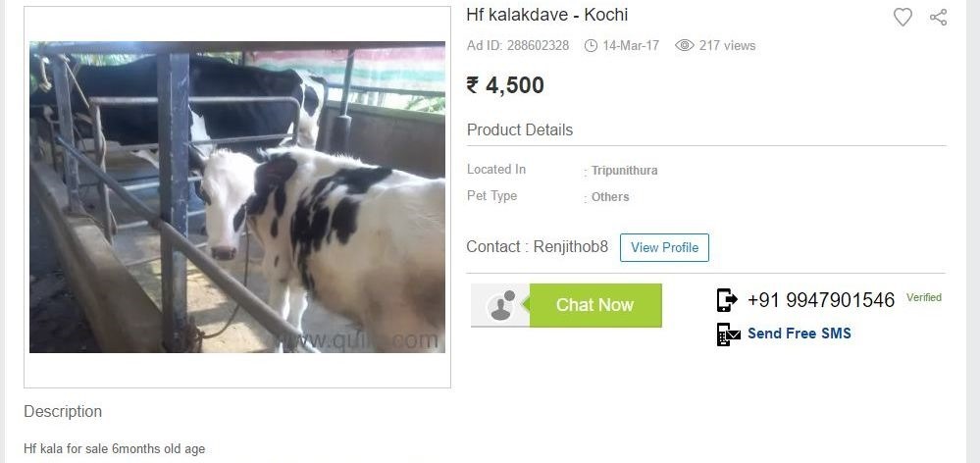Click the mobile phone icon beside the number

[x=726, y=300]
